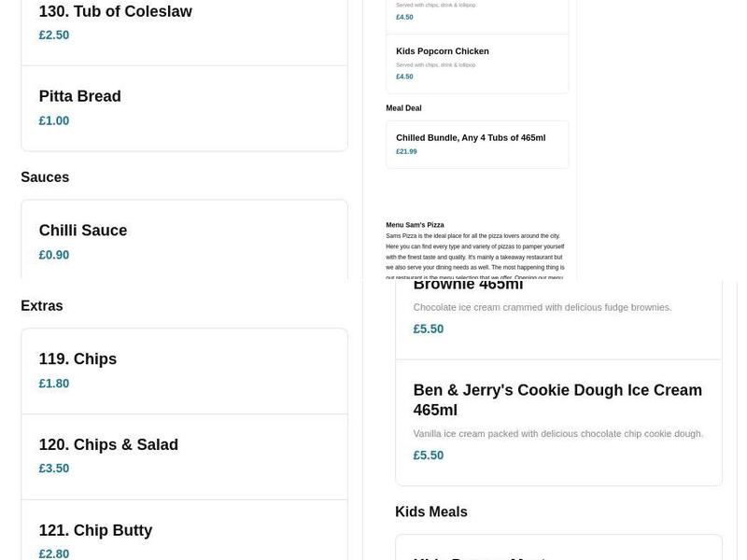Select 120. Chips & Salad

click(108, 445)
